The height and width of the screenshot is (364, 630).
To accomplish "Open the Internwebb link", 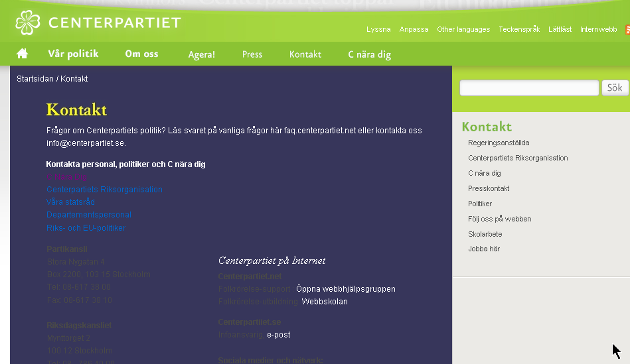I will pyautogui.click(x=599, y=29).
